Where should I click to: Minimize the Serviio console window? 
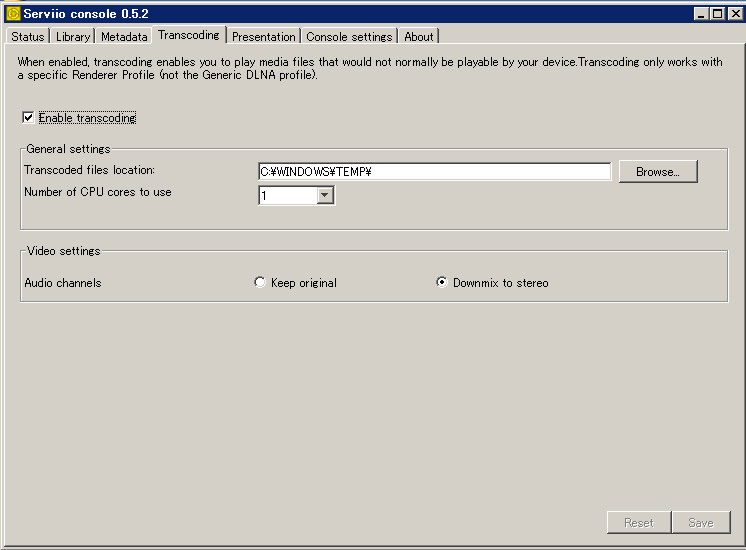pos(701,13)
